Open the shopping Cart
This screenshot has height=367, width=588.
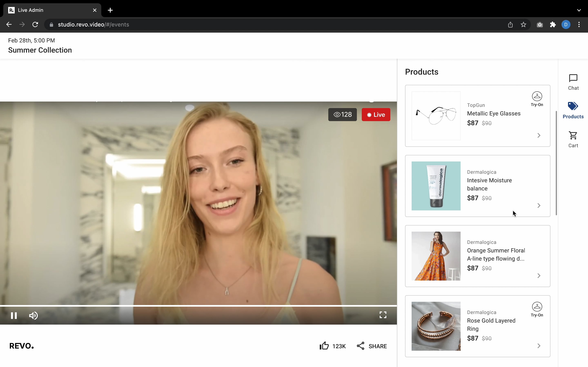point(573,138)
